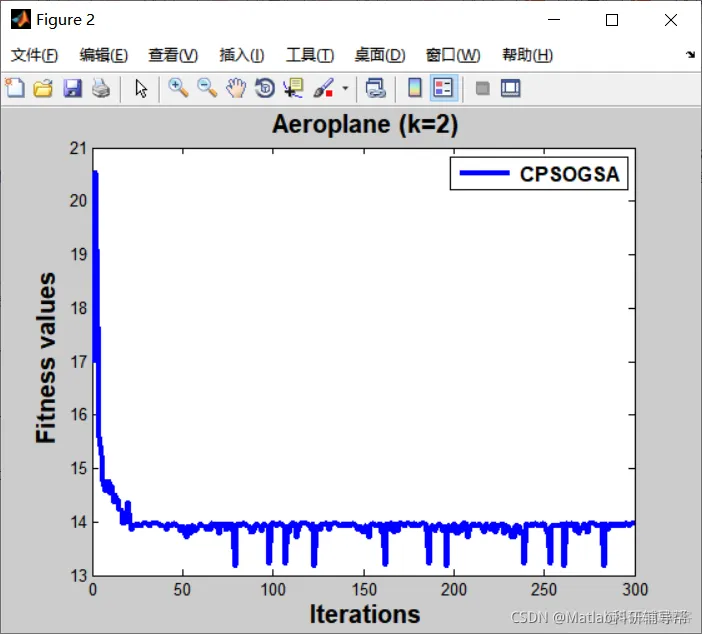Click the x-axis tick label 150
The width and height of the screenshot is (702, 634).
click(x=364, y=590)
